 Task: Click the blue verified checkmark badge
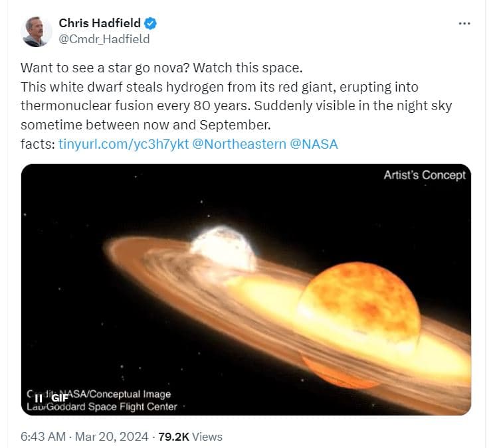151,24
